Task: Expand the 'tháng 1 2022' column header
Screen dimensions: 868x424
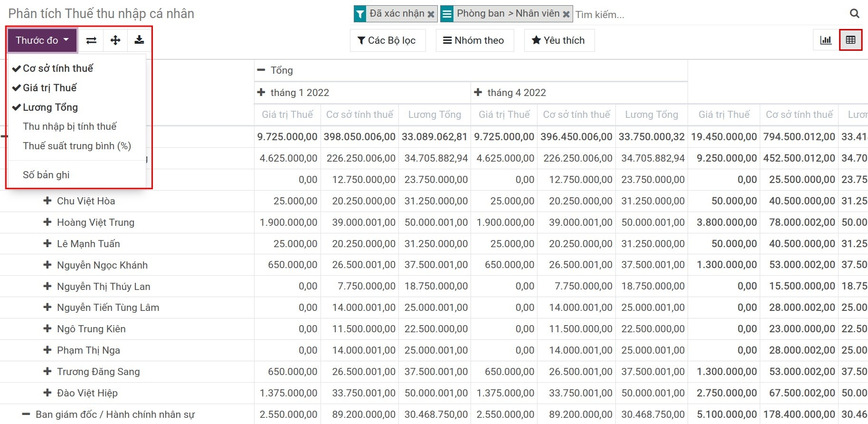Action: point(299,93)
